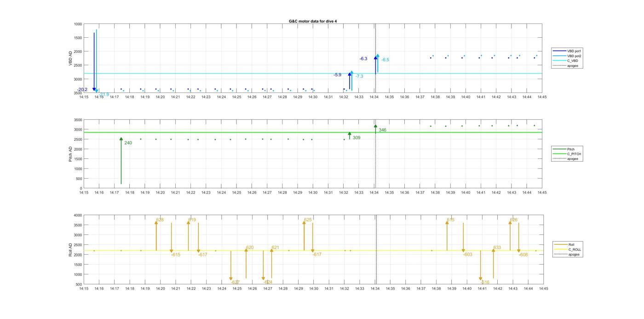Click the '-7.3' VBD annotation
Viewport: 644px width, 319px height.
(359, 76)
